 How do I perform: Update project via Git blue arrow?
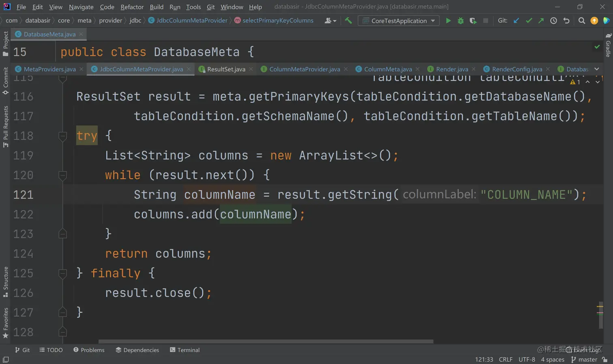[516, 20]
